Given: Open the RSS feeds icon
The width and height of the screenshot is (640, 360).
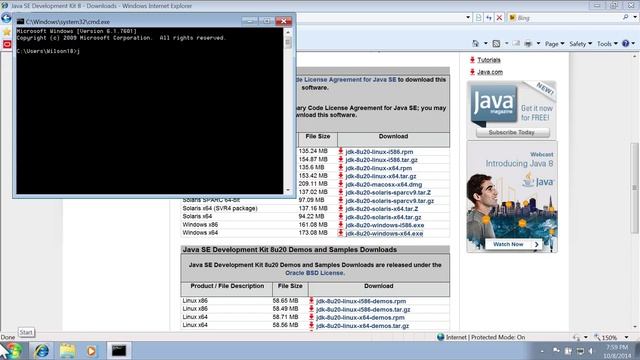Looking at the screenshot, I should (x=496, y=43).
